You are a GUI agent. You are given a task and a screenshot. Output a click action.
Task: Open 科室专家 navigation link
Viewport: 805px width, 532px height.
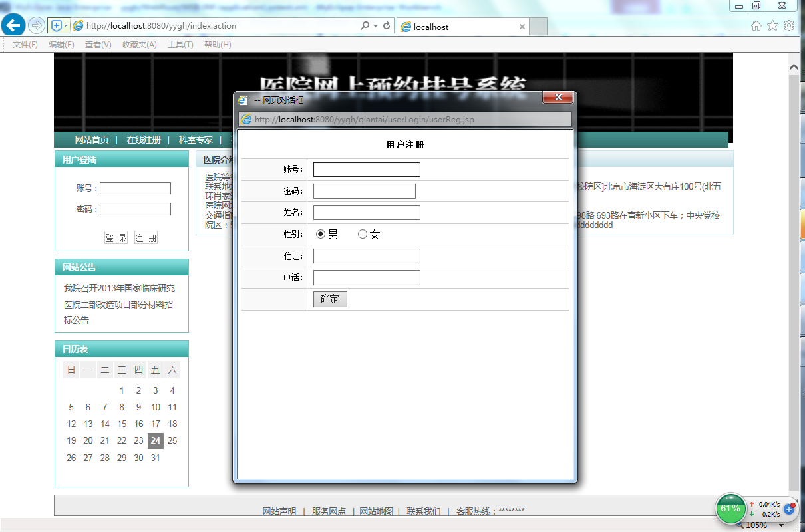tap(196, 140)
